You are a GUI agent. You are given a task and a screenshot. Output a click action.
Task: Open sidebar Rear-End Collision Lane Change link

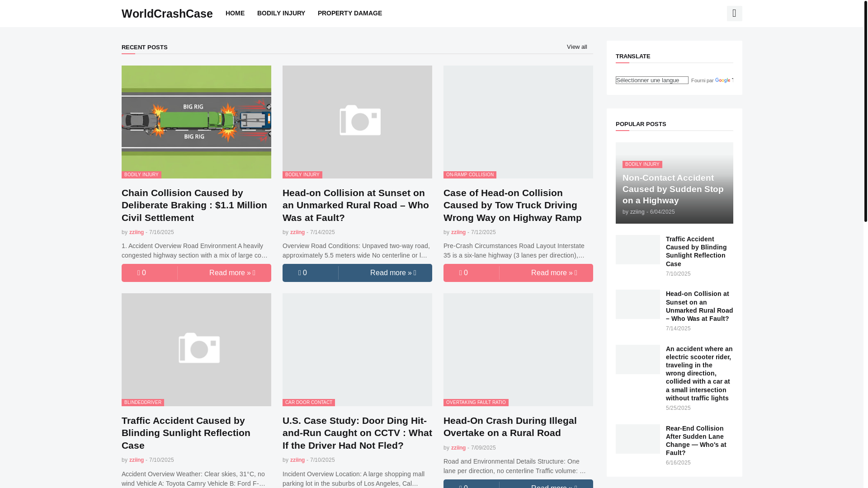[x=696, y=441]
